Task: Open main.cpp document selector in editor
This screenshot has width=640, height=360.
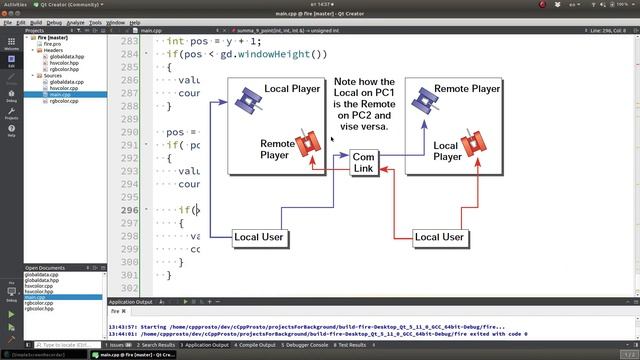Action: [179, 30]
